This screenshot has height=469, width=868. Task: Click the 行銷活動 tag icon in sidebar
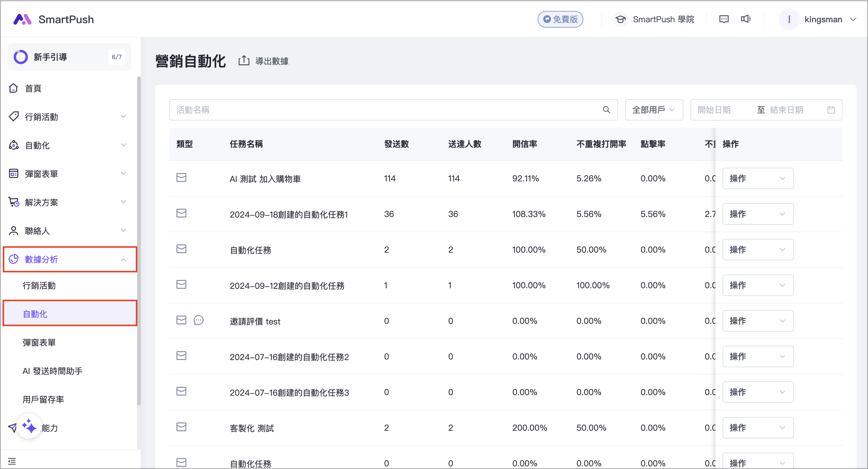tap(13, 117)
